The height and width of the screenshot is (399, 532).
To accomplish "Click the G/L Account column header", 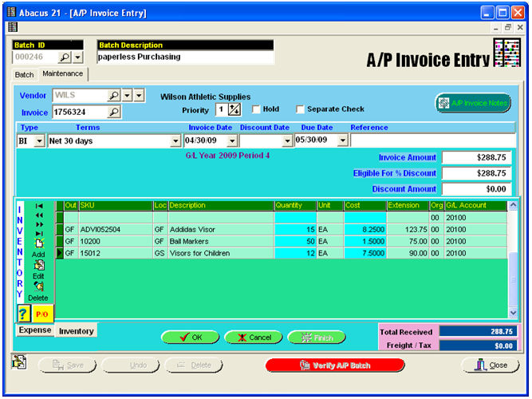I will click(476, 205).
